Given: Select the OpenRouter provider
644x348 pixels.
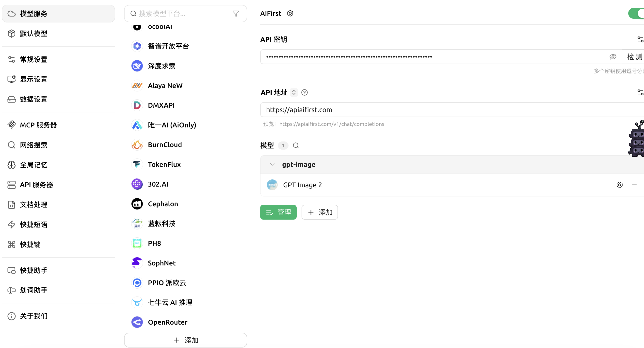Looking at the screenshot, I should 186,322.
